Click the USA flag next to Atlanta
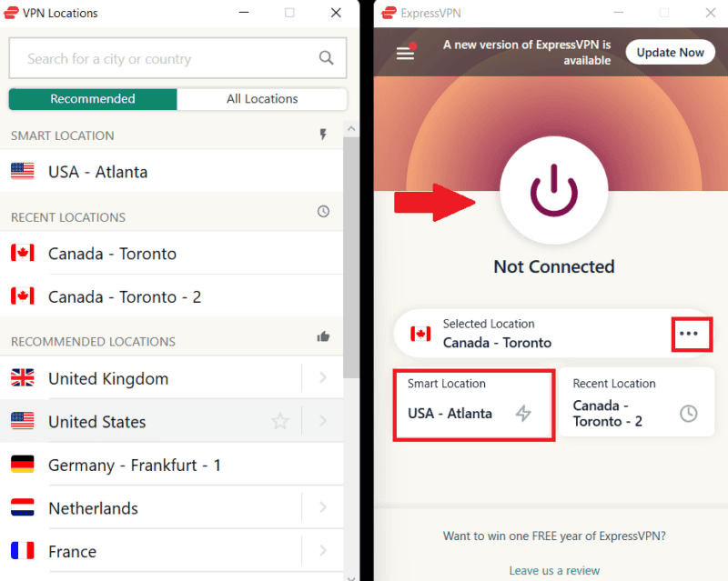The image size is (728, 581). point(22,171)
